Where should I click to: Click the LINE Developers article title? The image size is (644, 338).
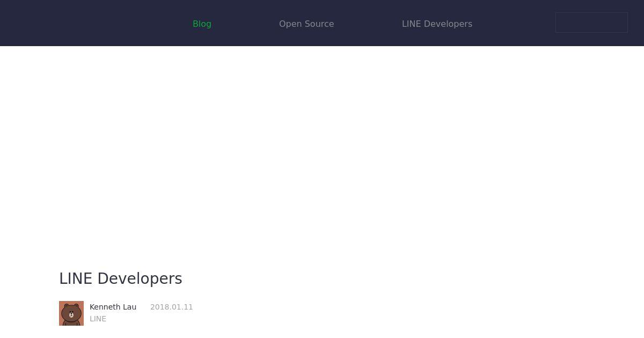121,278
